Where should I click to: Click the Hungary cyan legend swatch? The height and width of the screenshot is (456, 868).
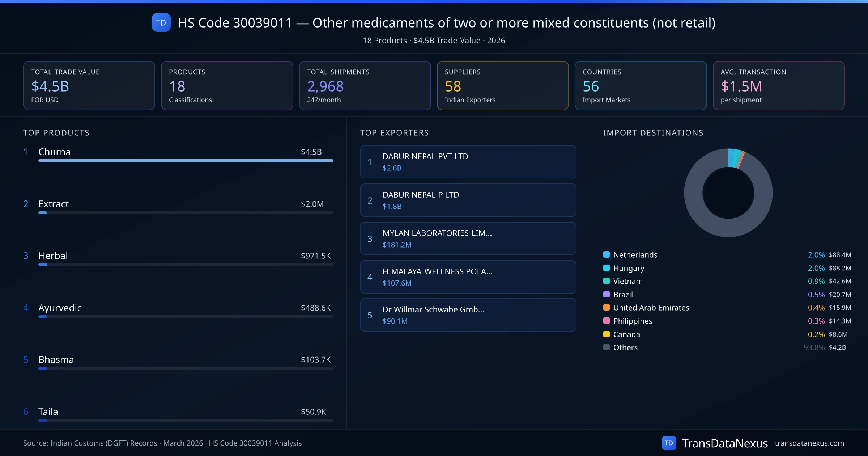point(607,268)
